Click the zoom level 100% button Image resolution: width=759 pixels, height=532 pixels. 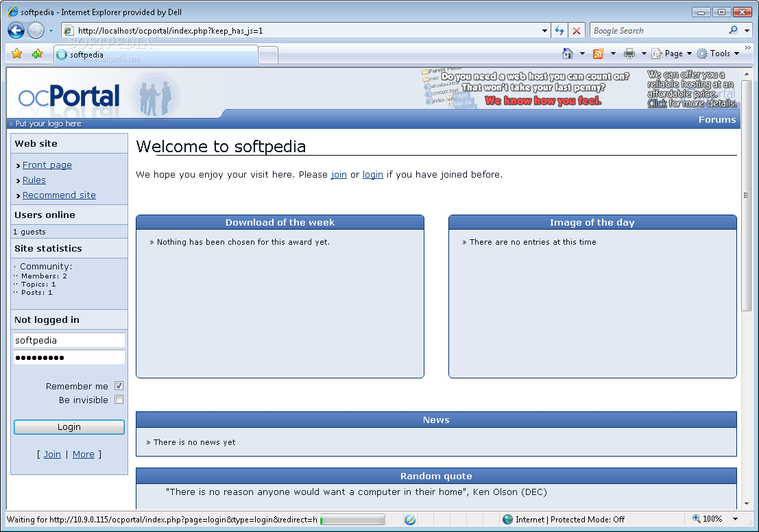(x=707, y=519)
